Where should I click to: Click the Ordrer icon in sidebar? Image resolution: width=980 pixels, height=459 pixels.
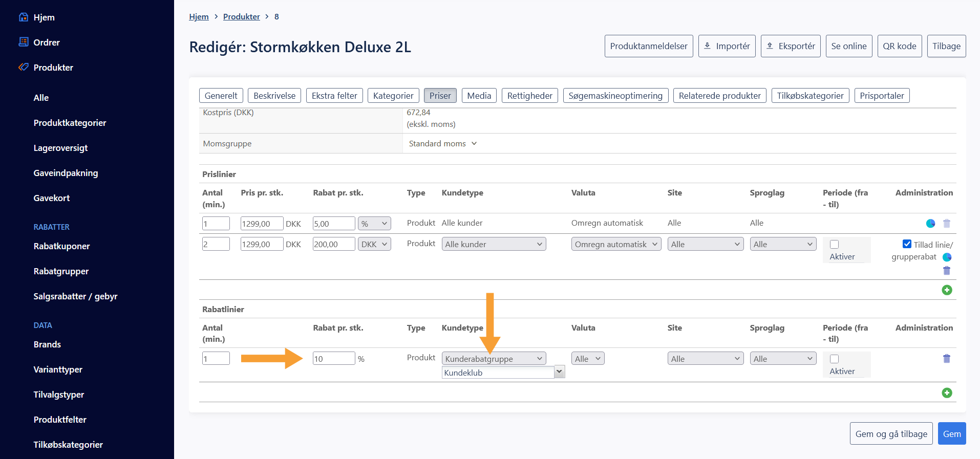(x=24, y=42)
